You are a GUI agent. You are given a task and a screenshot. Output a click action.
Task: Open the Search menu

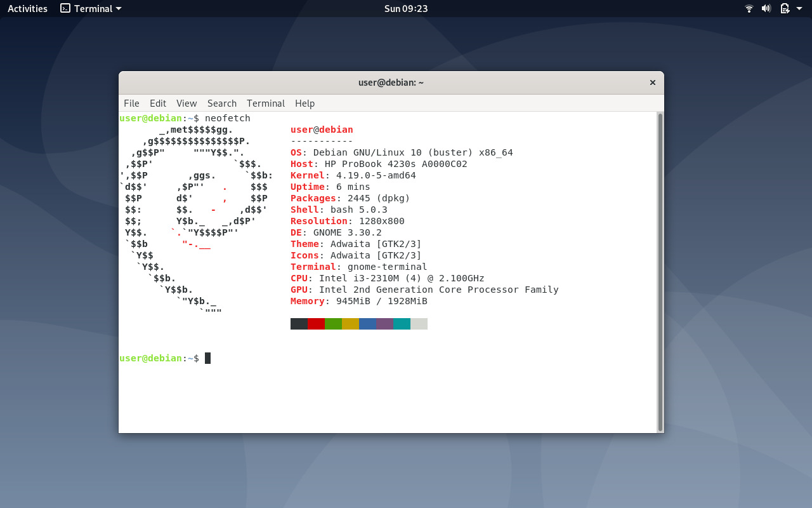tap(222, 103)
